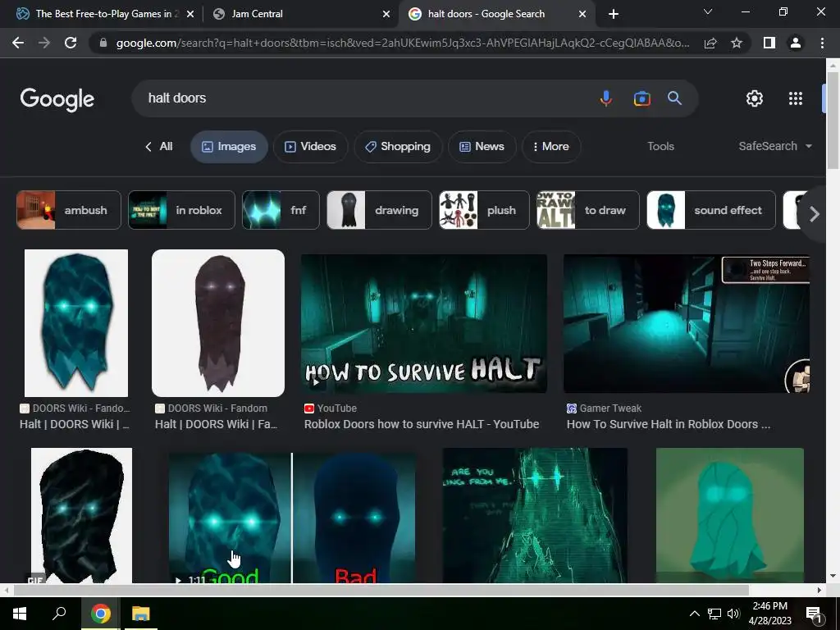Select the Images filter
Viewport: 840px width, 630px height.
[229, 146]
